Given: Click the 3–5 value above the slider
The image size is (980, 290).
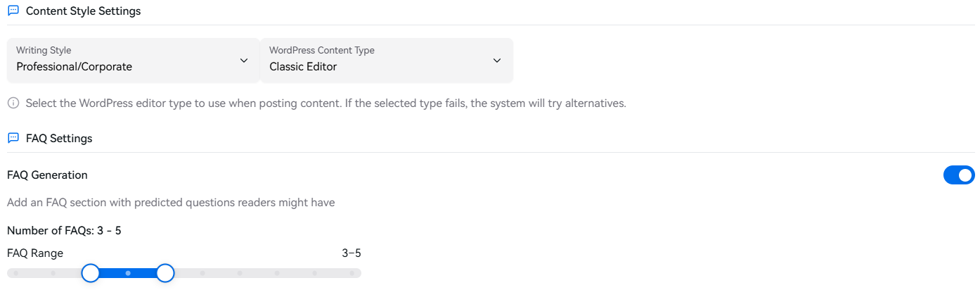Looking at the screenshot, I should tap(351, 253).
